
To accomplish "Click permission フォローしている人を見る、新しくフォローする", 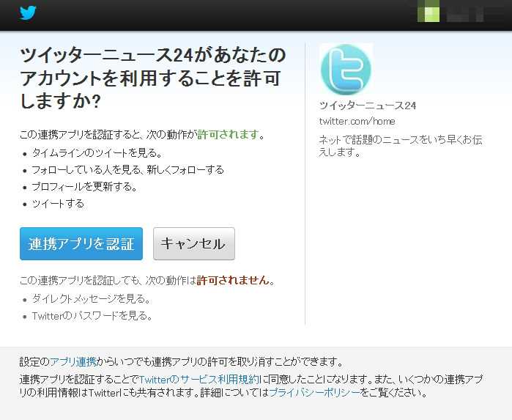I will pos(127,170).
